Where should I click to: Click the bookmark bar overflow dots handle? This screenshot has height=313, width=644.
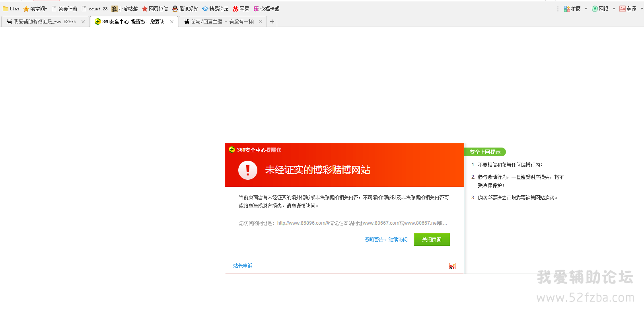click(558, 9)
